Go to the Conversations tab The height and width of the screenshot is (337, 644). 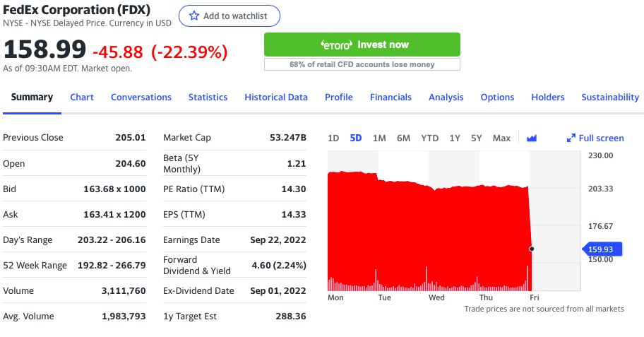click(x=141, y=97)
